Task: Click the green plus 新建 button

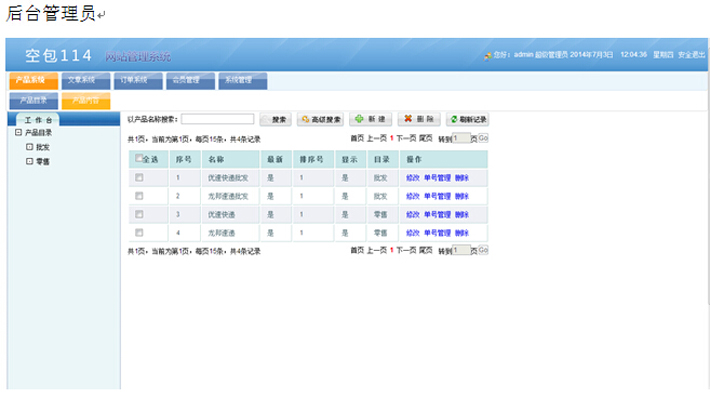Action: pos(370,119)
